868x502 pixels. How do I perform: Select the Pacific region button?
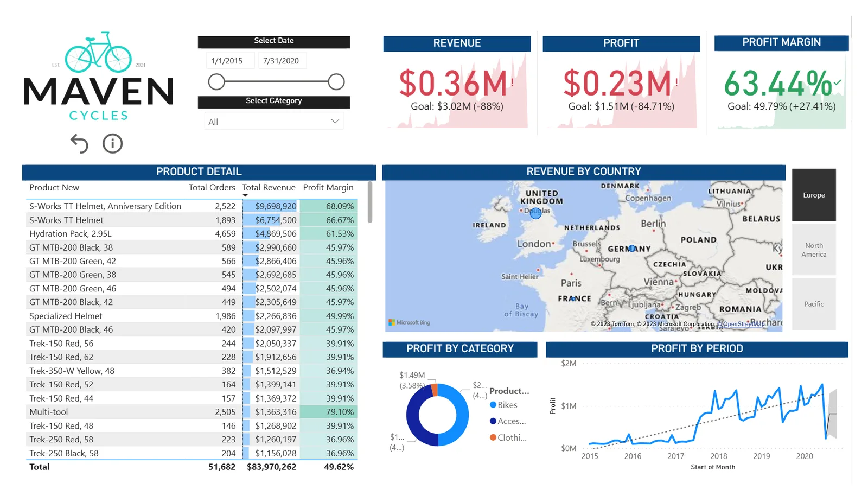click(x=814, y=304)
